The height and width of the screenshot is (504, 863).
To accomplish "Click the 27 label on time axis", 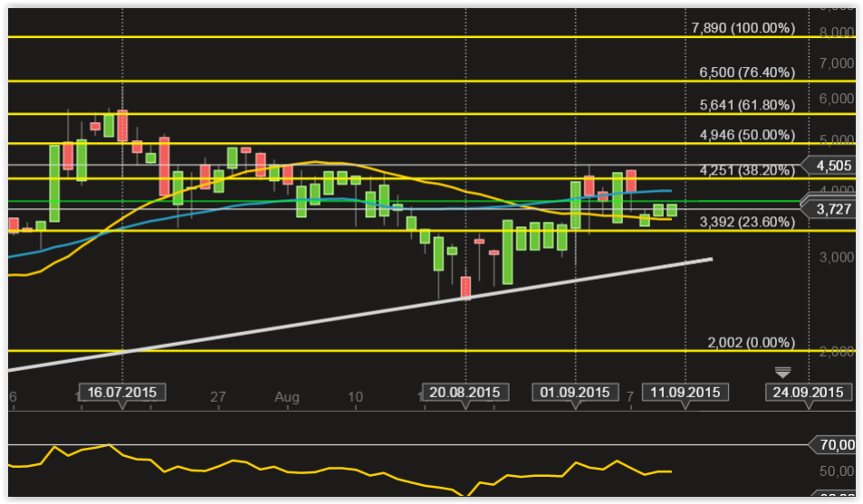I will click(x=218, y=396).
